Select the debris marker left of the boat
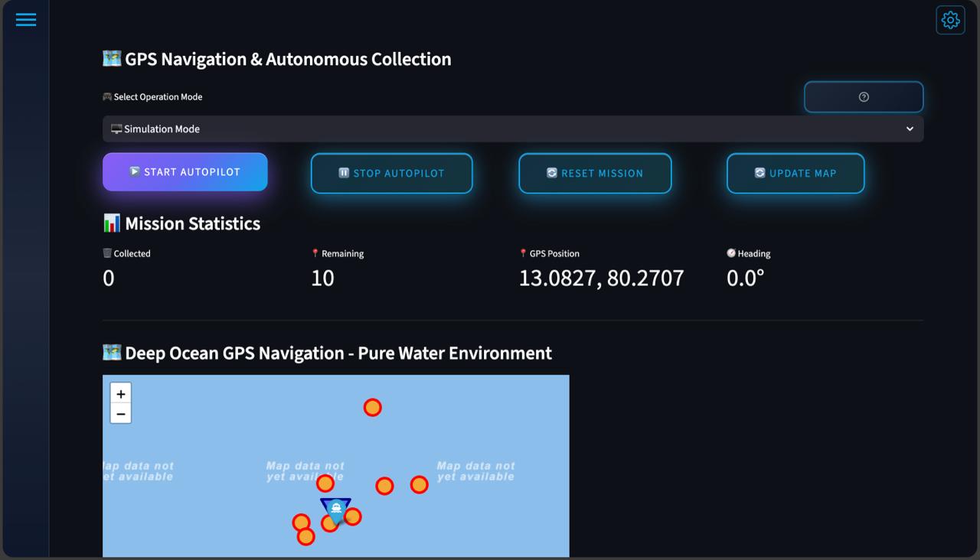The width and height of the screenshot is (980, 560). click(301, 523)
